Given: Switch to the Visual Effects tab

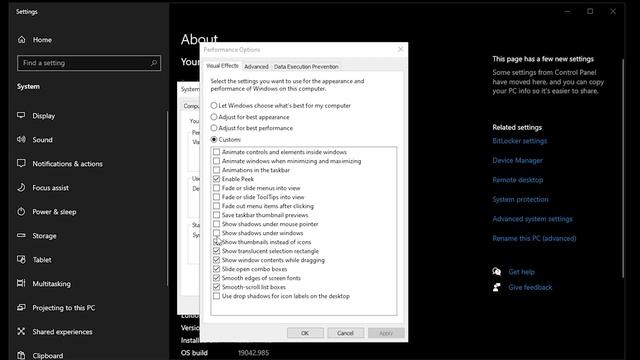Looking at the screenshot, I should (222, 66).
